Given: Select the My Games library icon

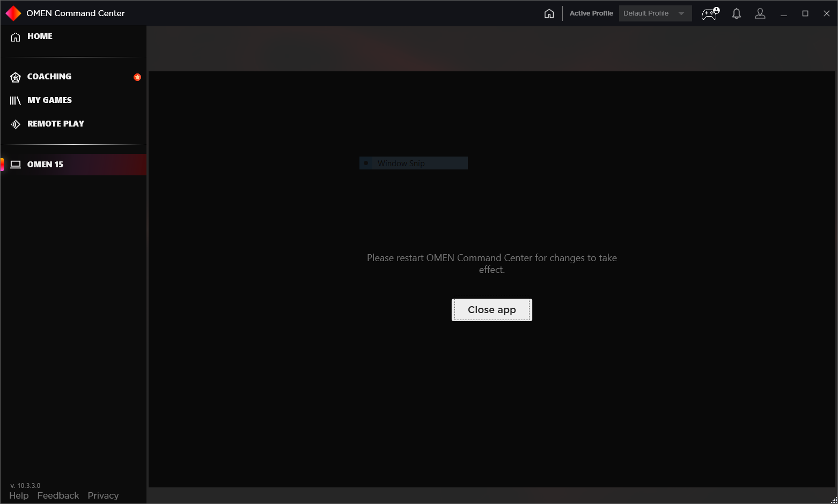Looking at the screenshot, I should pos(16,100).
